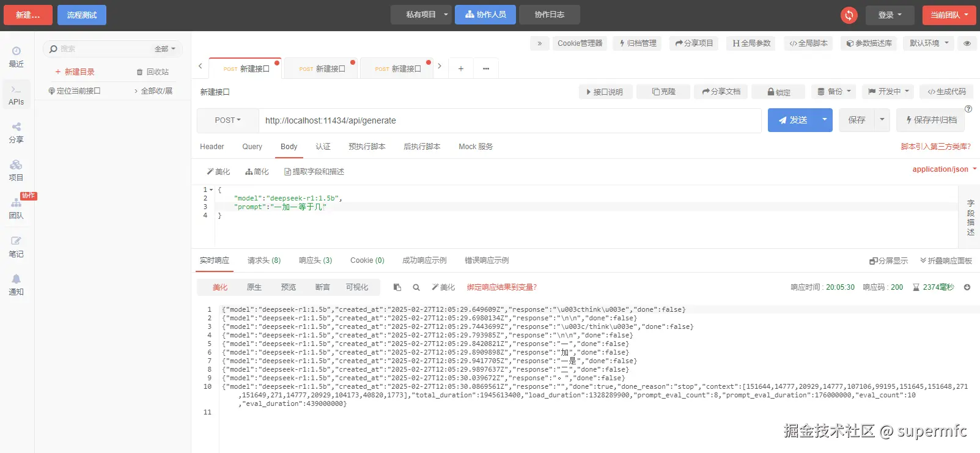Search the response with magnifier icon
This screenshot has width=980, height=453.
pos(416,287)
